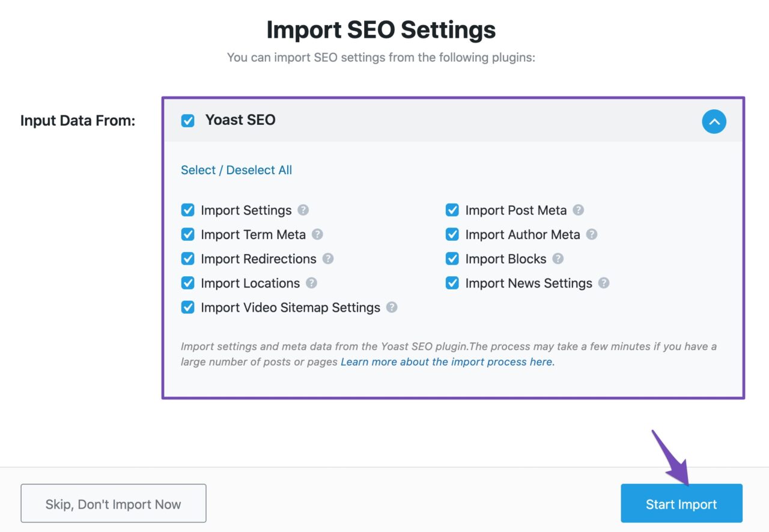769x532 pixels.
Task: Click help icon beside Import Term Meta
Action: pos(317,234)
